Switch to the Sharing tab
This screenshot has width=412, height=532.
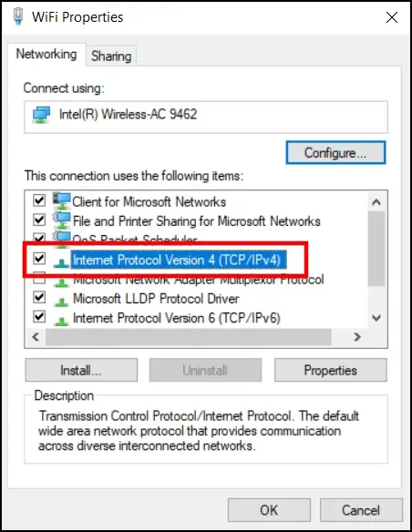[x=111, y=56]
